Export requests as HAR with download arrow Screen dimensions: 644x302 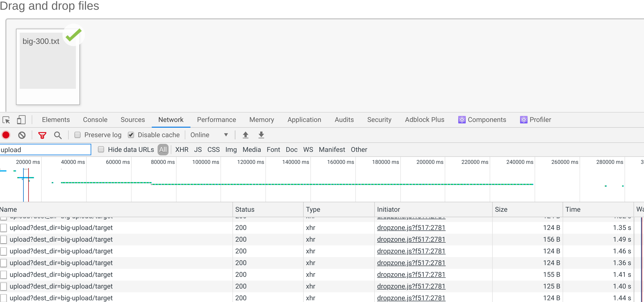click(x=261, y=135)
